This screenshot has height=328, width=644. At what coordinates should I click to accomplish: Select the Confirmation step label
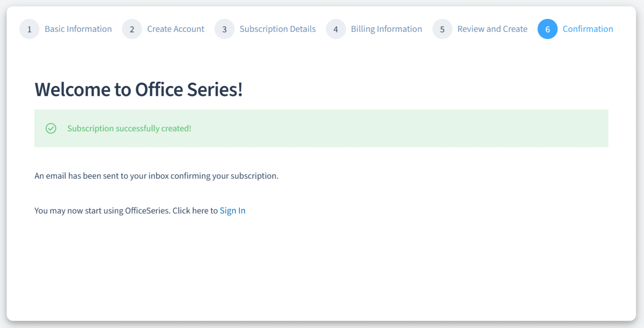(x=588, y=29)
